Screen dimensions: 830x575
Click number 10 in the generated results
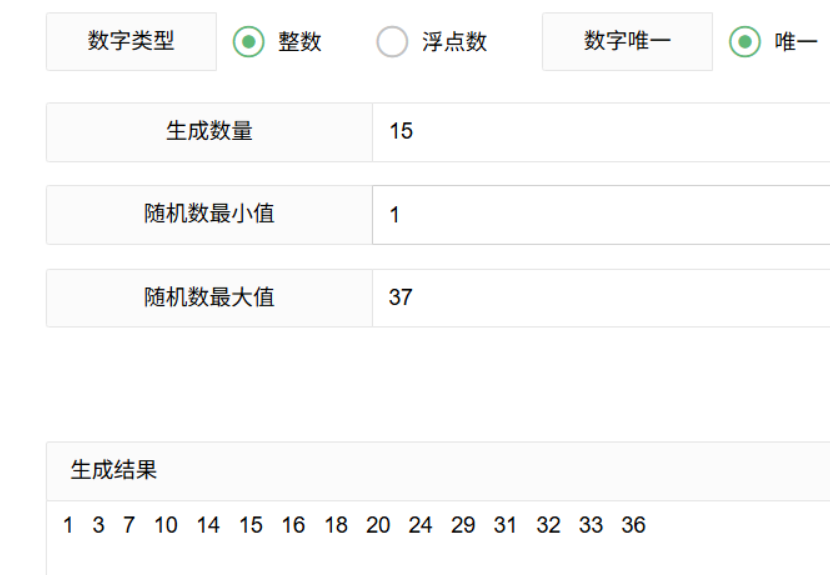(166, 525)
